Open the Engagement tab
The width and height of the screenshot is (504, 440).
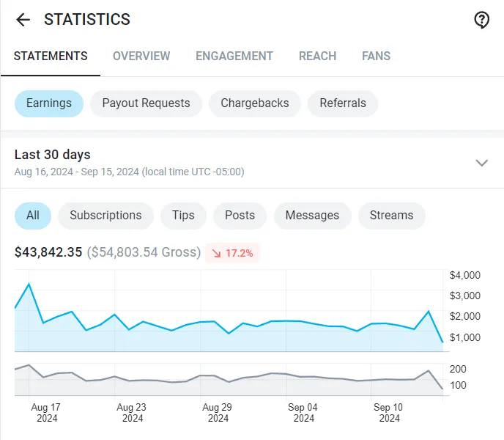tap(234, 56)
